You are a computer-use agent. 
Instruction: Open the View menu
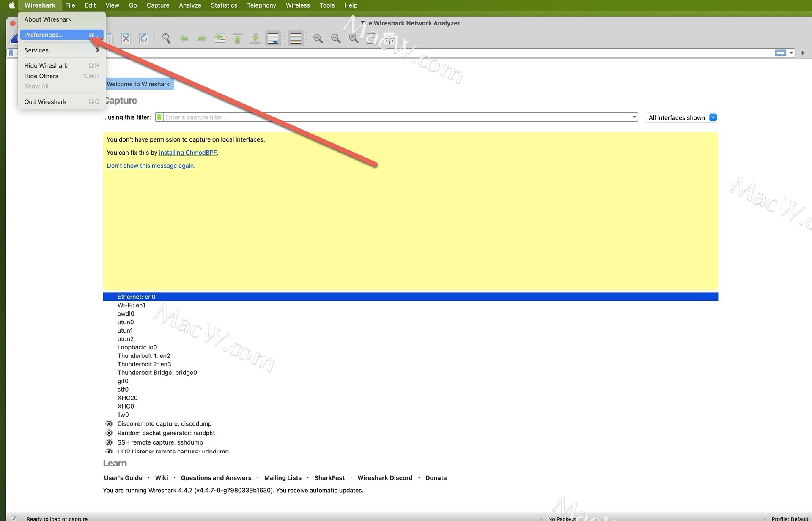point(112,5)
